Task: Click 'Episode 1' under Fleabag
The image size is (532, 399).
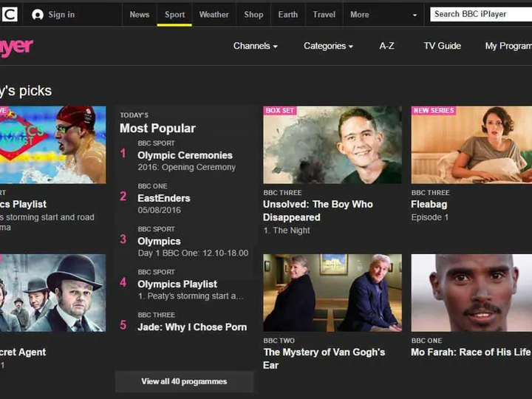Action: pyautogui.click(x=429, y=217)
